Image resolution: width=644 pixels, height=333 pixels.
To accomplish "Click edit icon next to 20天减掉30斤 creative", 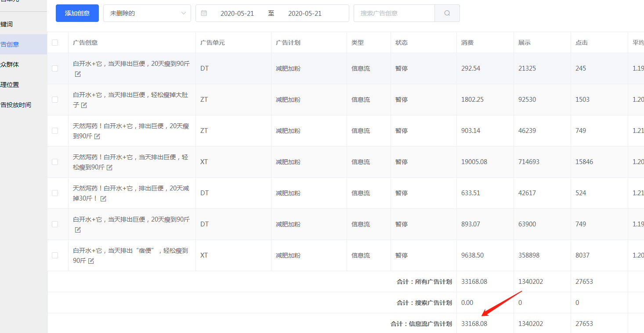I will (104, 199).
